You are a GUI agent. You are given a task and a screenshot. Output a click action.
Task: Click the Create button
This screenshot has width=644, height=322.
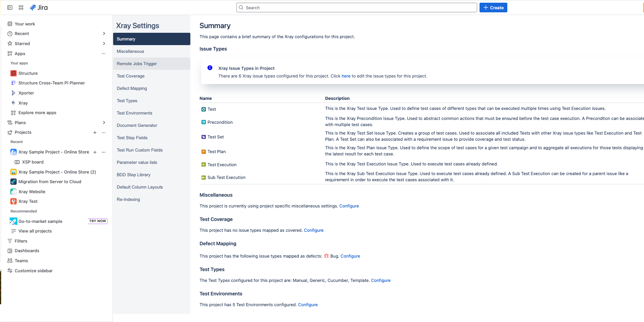click(x=493, y=8)
